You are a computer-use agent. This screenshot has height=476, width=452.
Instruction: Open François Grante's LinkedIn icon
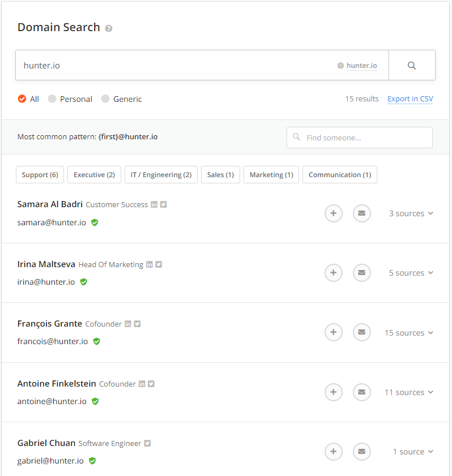click(128, 324)
